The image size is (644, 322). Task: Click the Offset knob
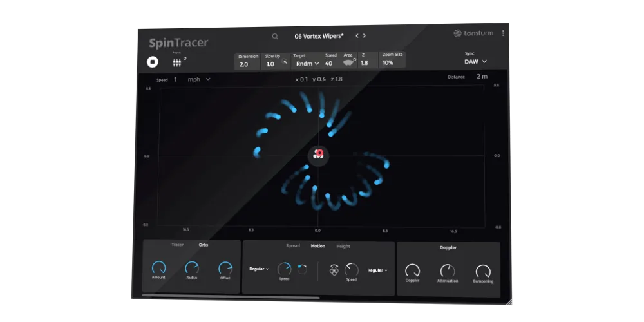(x=225, y=269)
